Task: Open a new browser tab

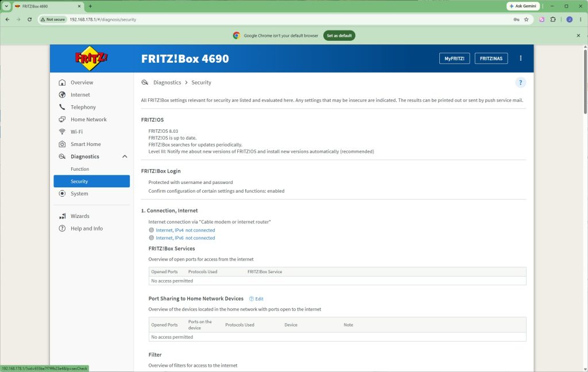Action: click(90, 6)
